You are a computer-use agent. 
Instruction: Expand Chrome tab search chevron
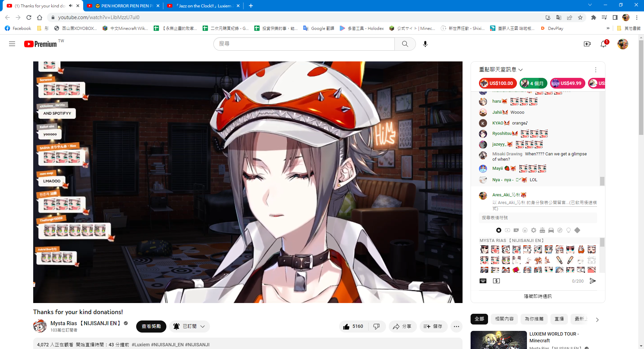pyautogui.click(x=590, y=5)
